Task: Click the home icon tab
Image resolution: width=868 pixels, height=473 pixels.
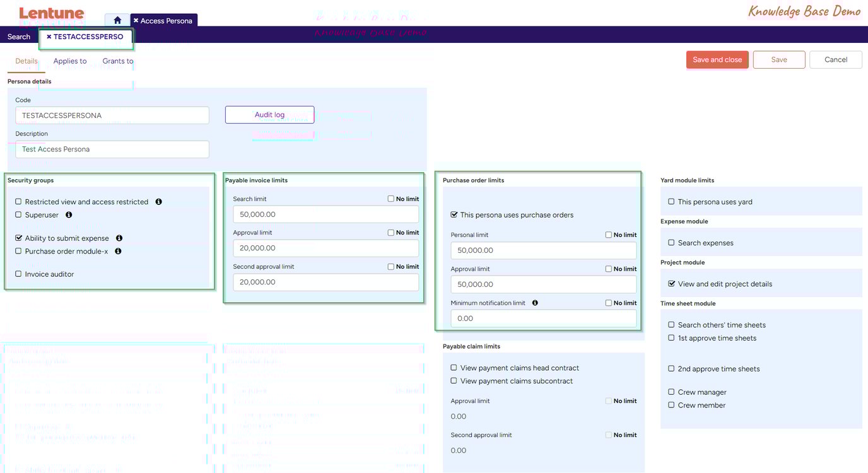Action: [x=117, y=20]
